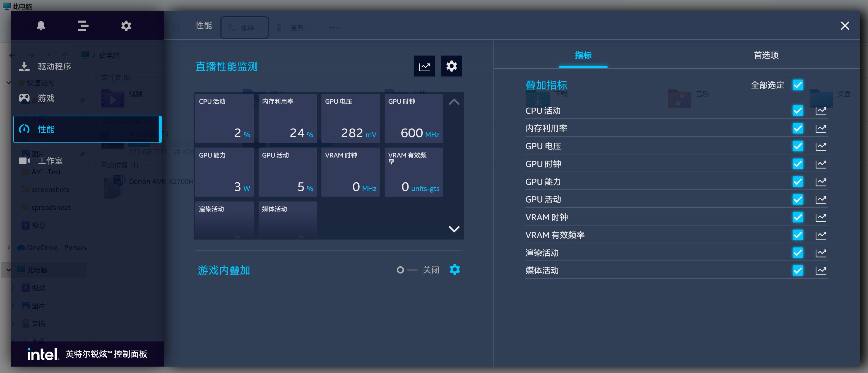This screenshot has height=373, width=868.
Task: Select the VRAM 时钟 0 MHz tile
Action: coord(351,172)
